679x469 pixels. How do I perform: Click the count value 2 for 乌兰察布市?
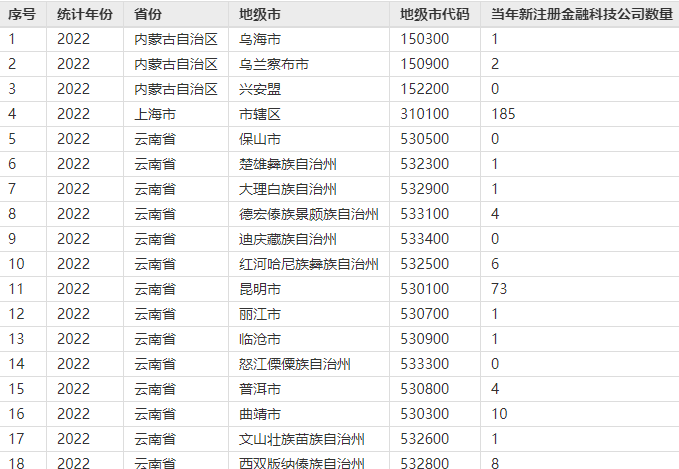point(495,65)
